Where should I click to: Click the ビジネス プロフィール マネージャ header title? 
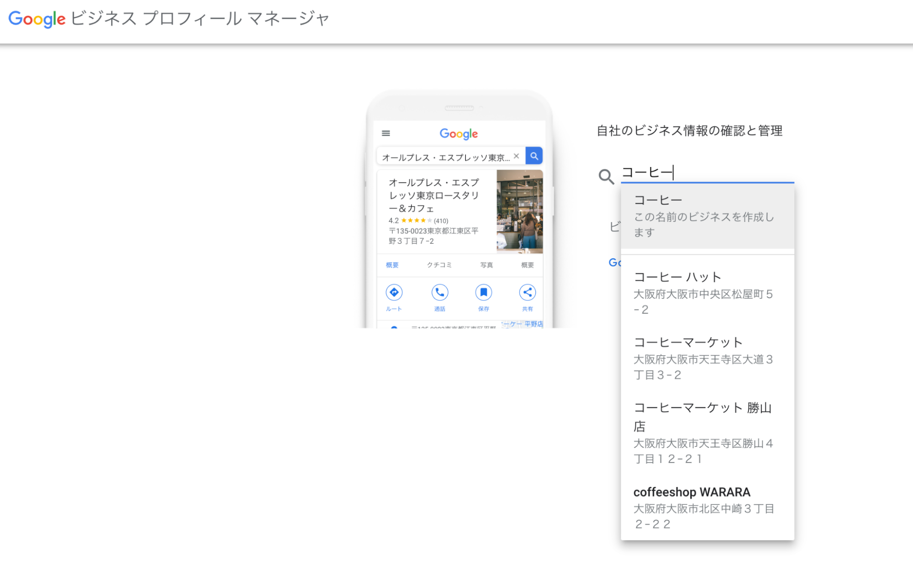point(200,19)
